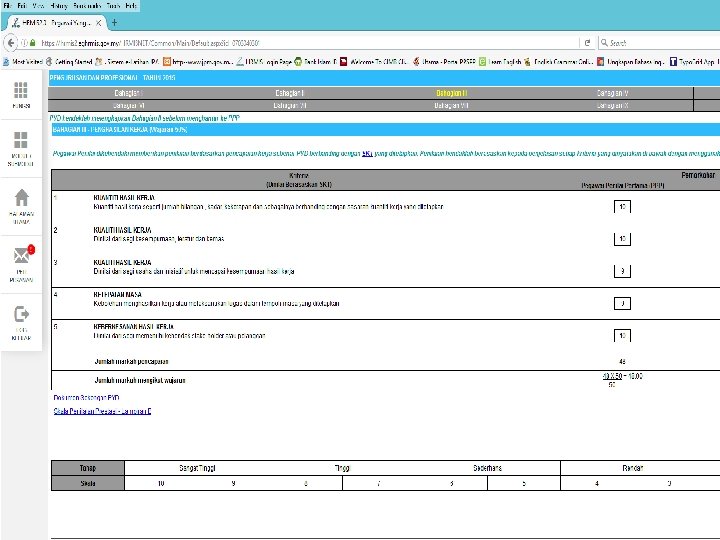Switch to Bahagian II tab
Screen dimensions: 720x540
pyautogui.click(x=290, y=93)
